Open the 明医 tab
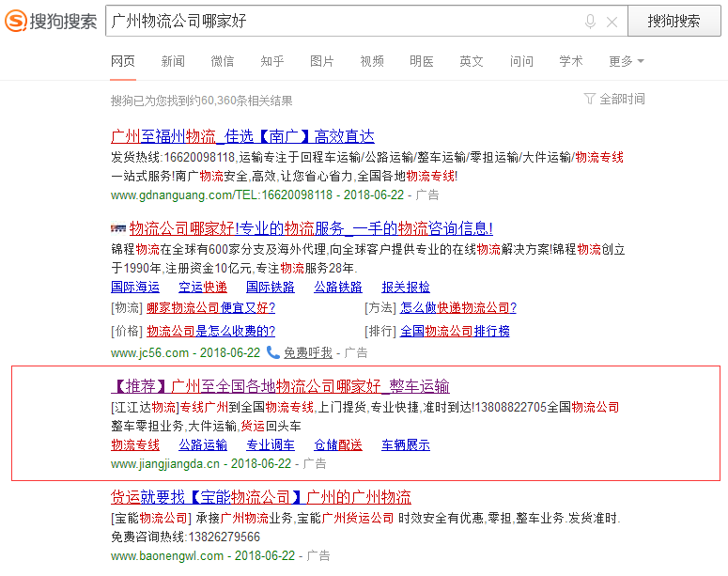 coord(422,61)
